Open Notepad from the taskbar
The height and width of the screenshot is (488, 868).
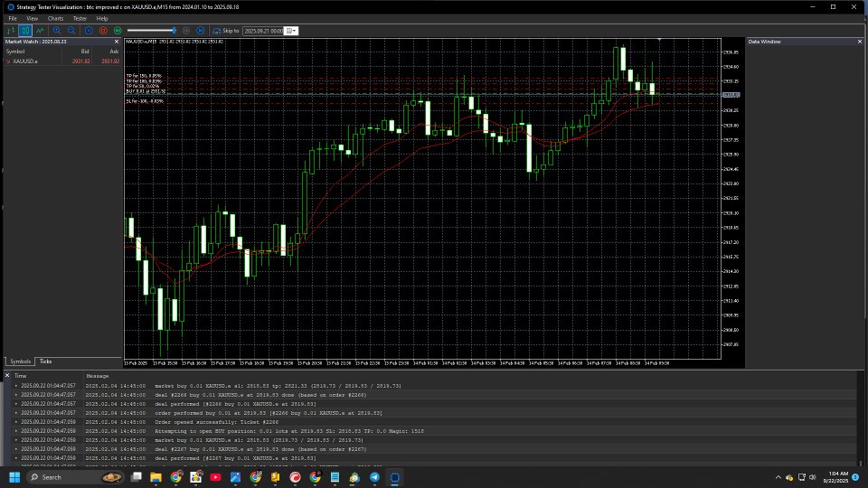tap(335, 477)
